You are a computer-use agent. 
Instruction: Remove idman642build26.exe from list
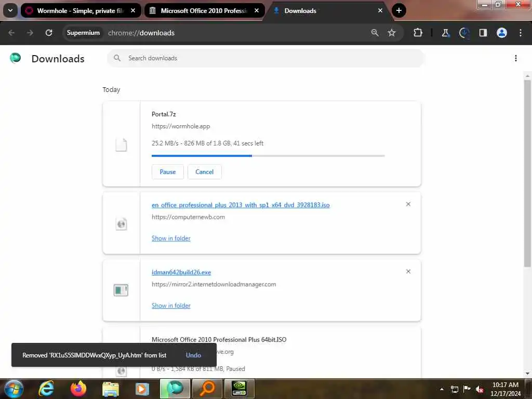(408, 271)
